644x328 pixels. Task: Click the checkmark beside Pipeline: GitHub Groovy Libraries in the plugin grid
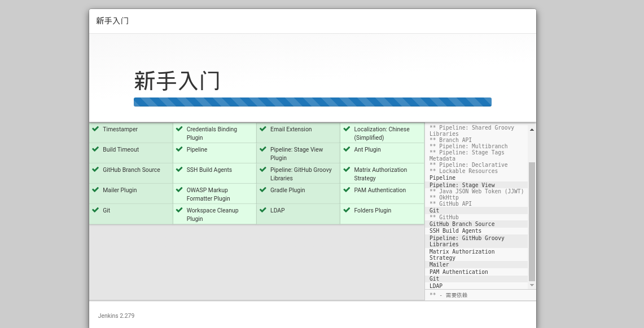pos(263,169)
